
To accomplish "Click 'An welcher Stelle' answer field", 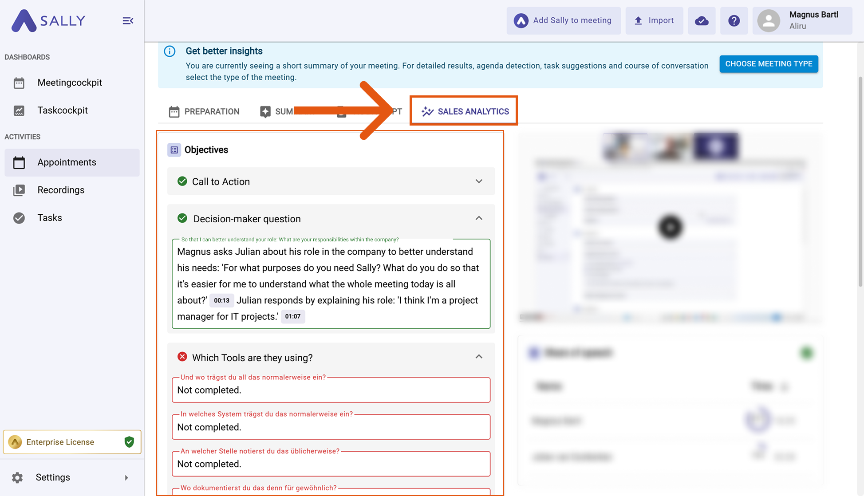I will point(331,464).
